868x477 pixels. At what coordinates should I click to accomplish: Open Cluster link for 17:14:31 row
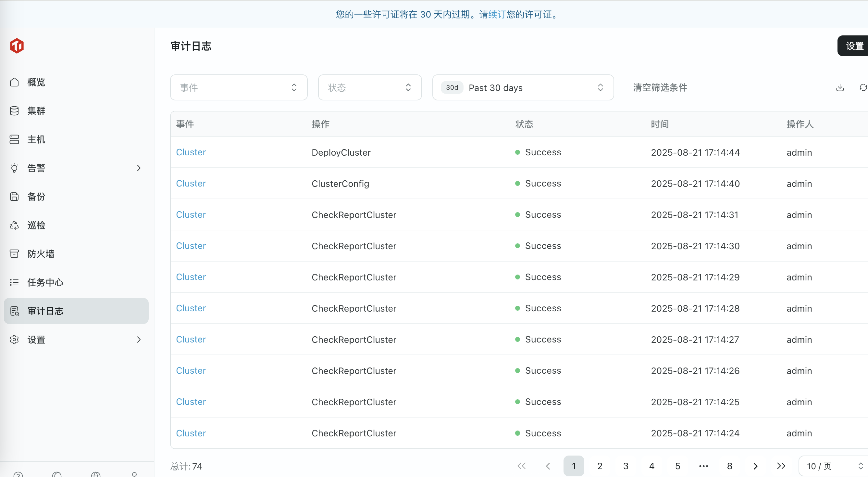point(191,215)
